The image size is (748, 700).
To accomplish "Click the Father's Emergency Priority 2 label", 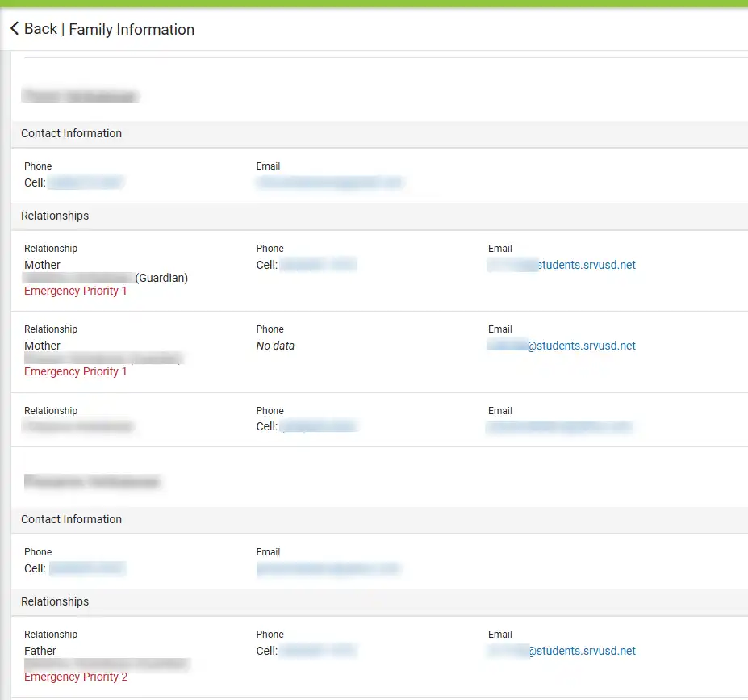I will [x=76, y=677].
